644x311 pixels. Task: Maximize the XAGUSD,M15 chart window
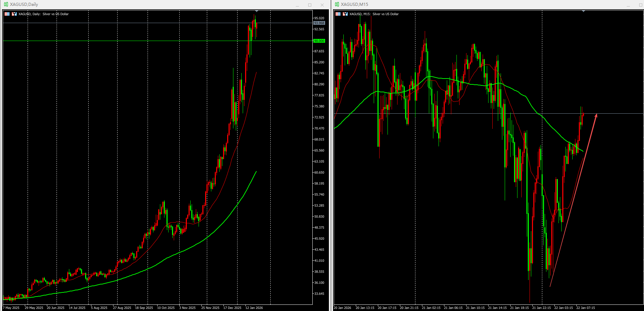pos(641,5)
